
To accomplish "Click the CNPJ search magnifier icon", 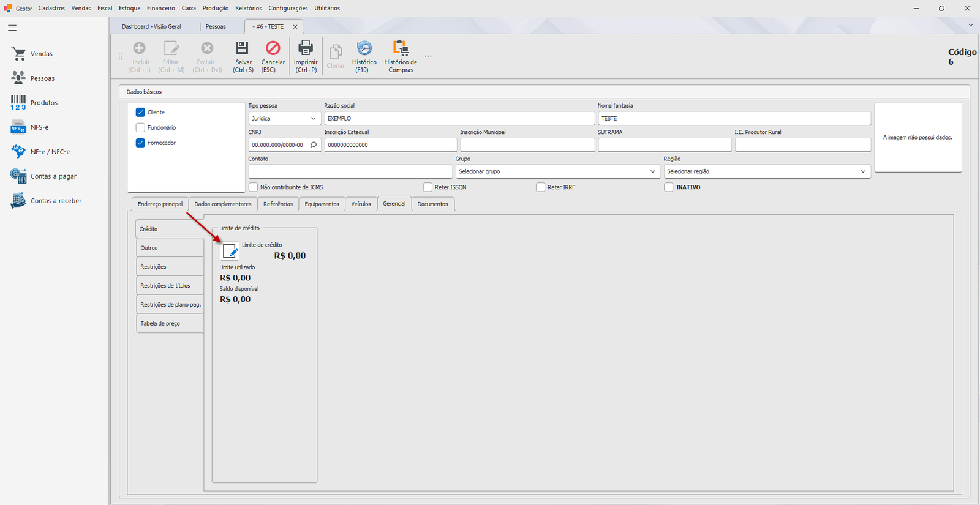I will [x=314, y=145].
